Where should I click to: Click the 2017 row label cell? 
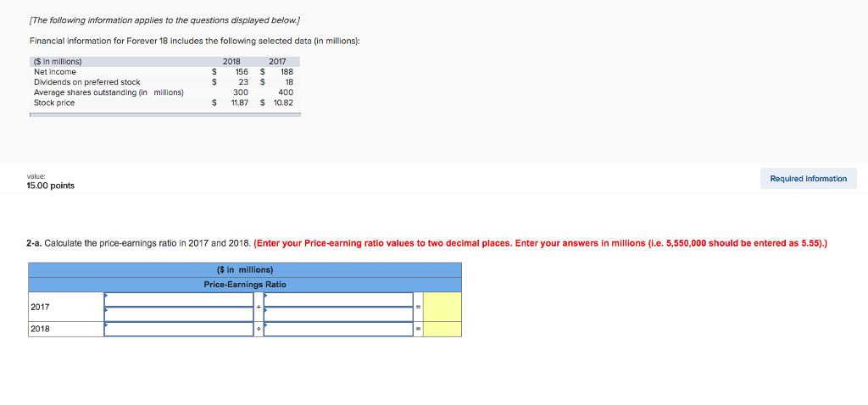pyautogui.click(x=66, y=307)
